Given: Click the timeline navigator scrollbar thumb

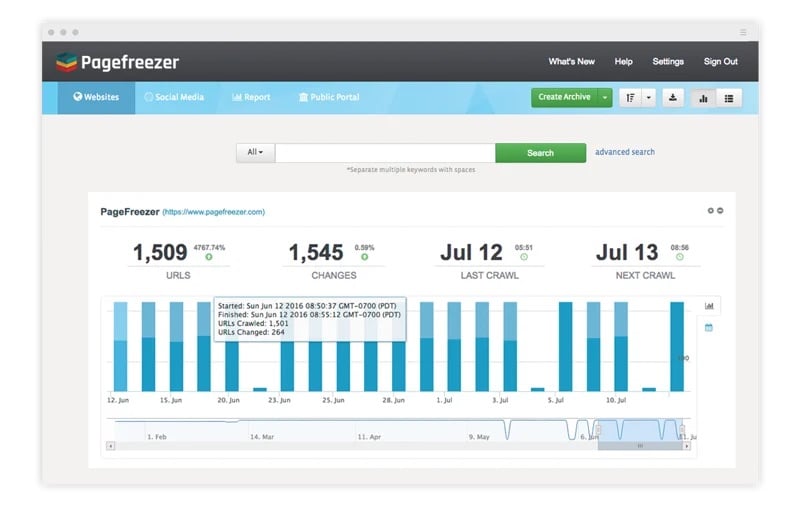Looking at the screenshot, I should pyautogui.click(x=640, y=446).
